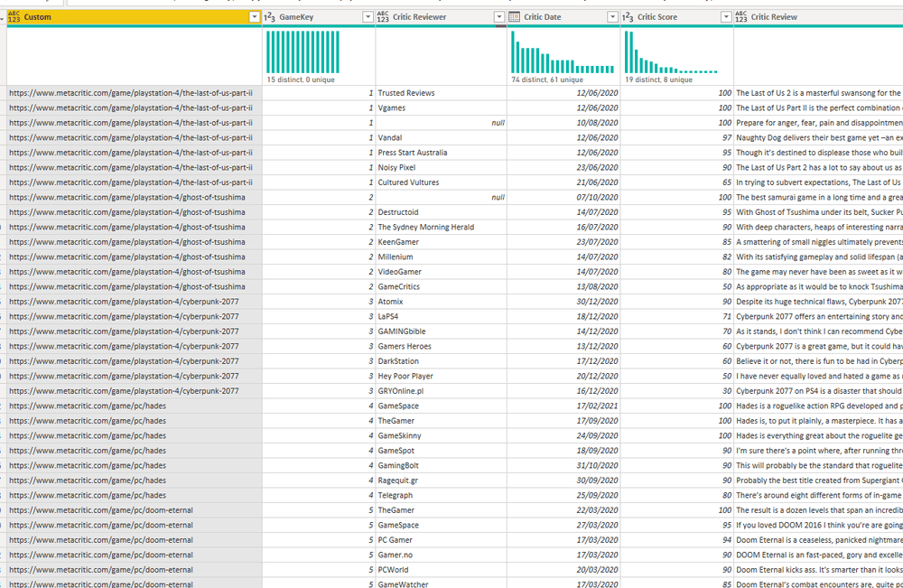This screenshot has height=588, width=903.
Task: Select the 07/10/2020 critic date cell
Action: 563,198
